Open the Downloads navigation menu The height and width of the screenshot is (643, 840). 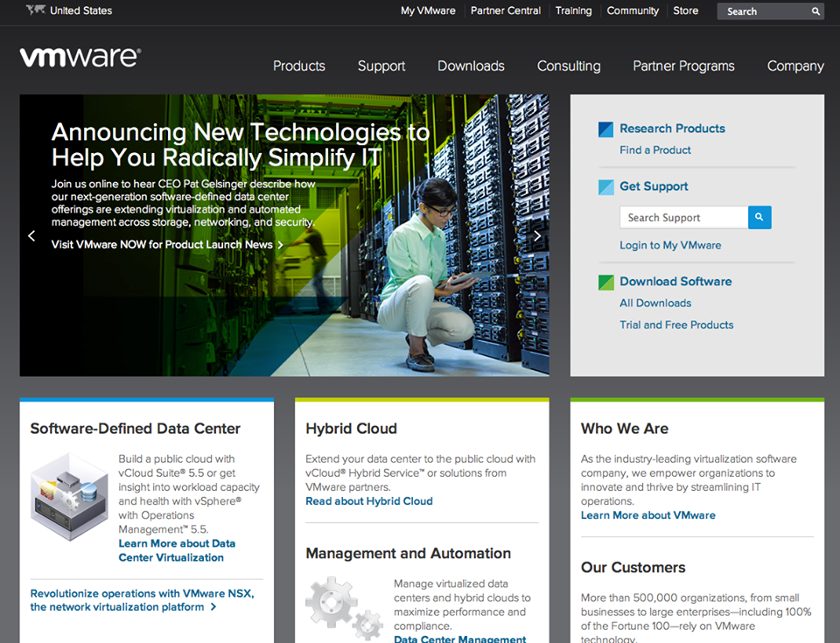tap(471, 66)
